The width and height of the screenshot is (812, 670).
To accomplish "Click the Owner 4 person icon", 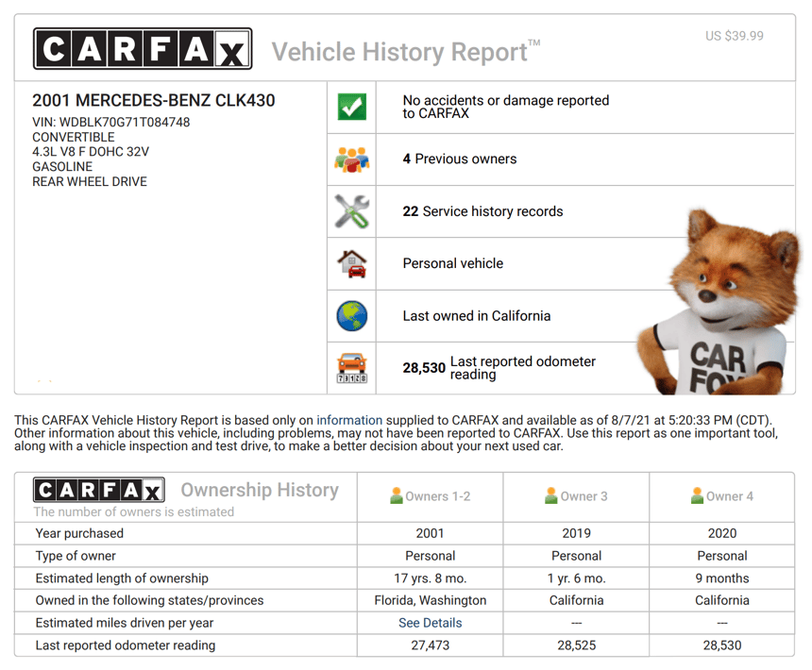I will 698,496.
